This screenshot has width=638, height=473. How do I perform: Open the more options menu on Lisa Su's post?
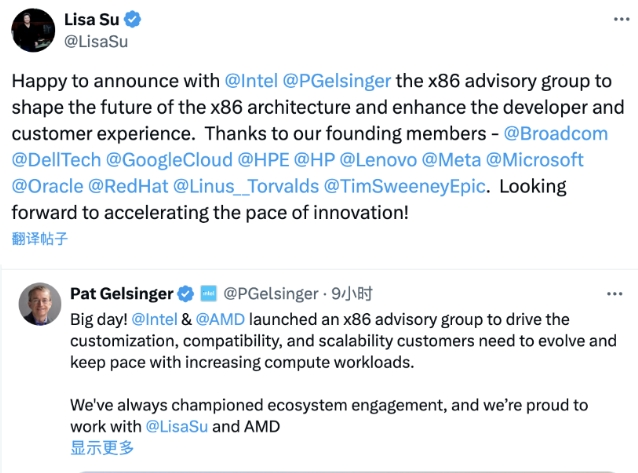click(x=621, y=19)
